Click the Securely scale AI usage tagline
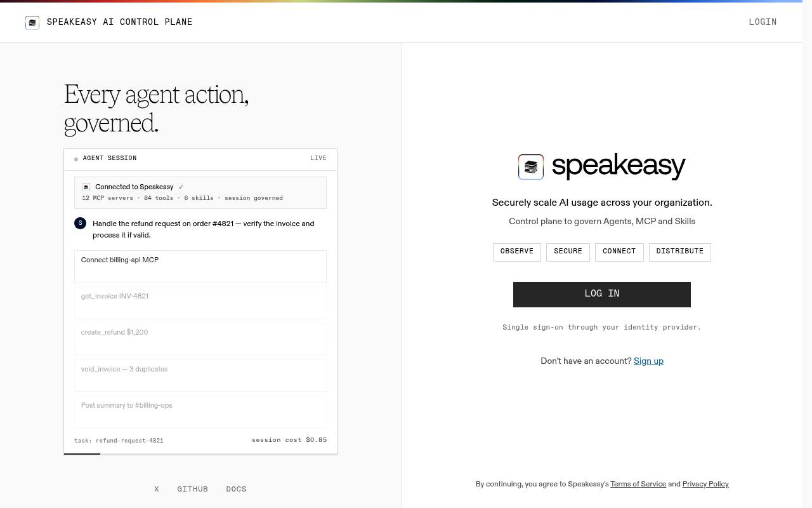Image resolution: width=812 pixels, height=508 pixels. point(602,203)
